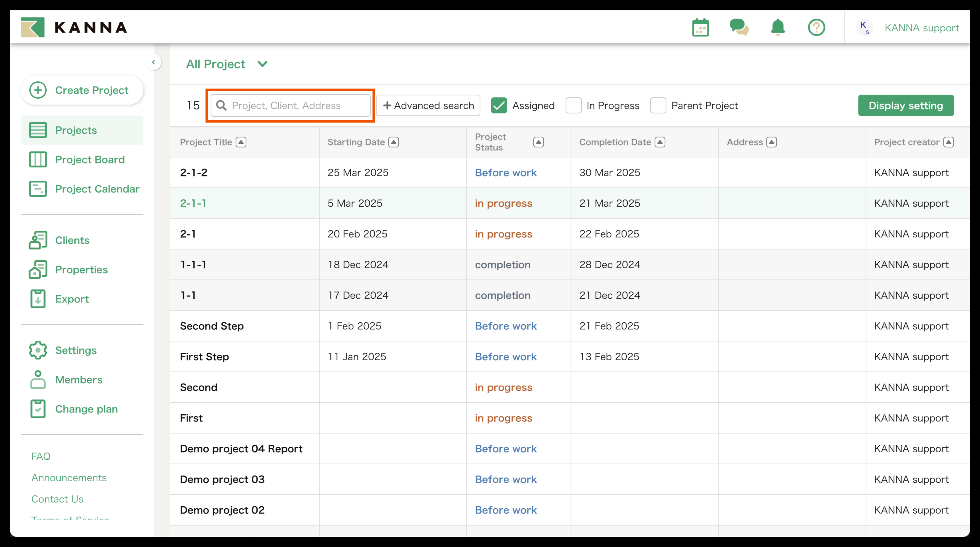Screen dimensions: 980x547
Task: Uncheck the Assigned checkbox
Action: point(499,106)
